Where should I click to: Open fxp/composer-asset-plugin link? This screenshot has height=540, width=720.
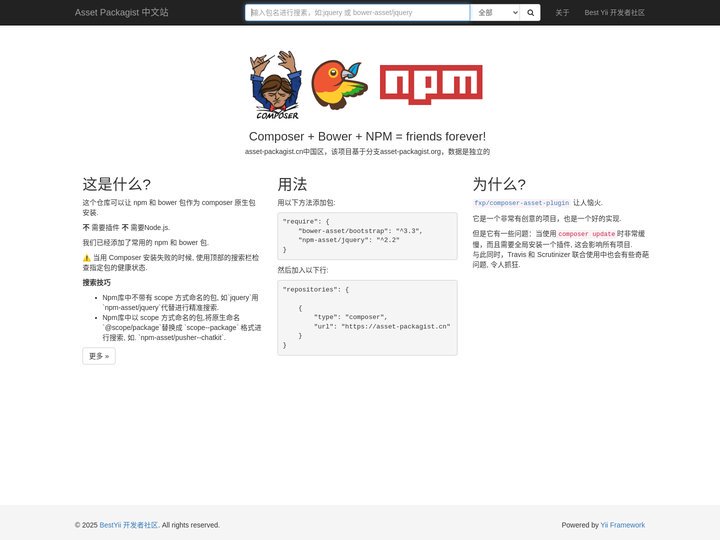tap(522, 203)
